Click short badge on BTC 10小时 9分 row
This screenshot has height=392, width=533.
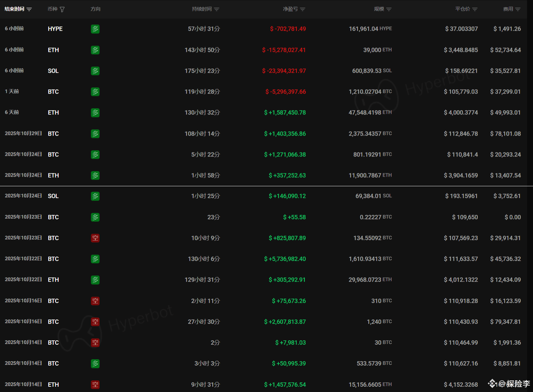(95, 238)
